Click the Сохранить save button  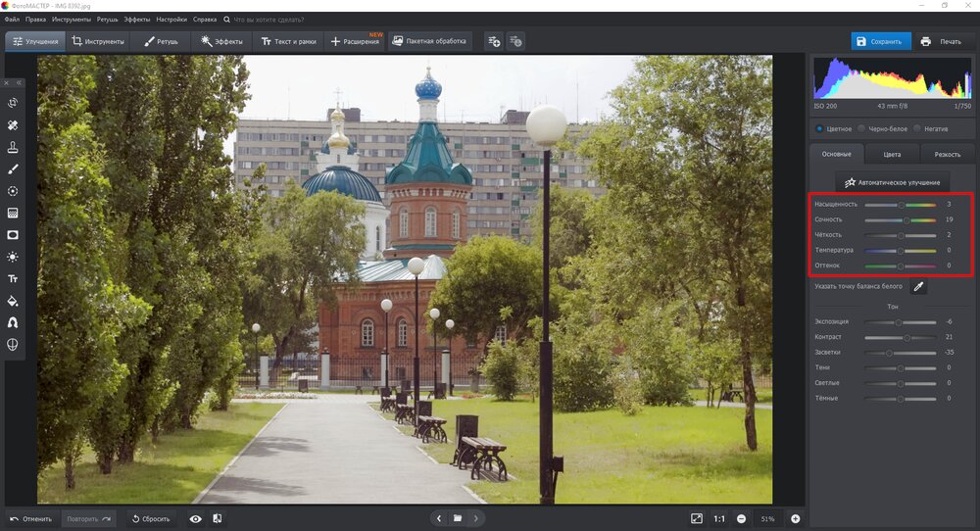pos(881,41)
